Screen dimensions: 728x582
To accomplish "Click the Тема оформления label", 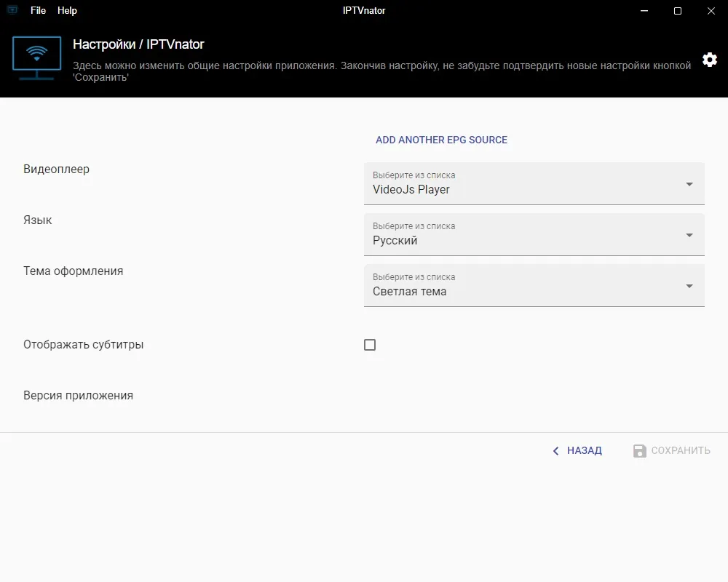I will tap(74, 271).
